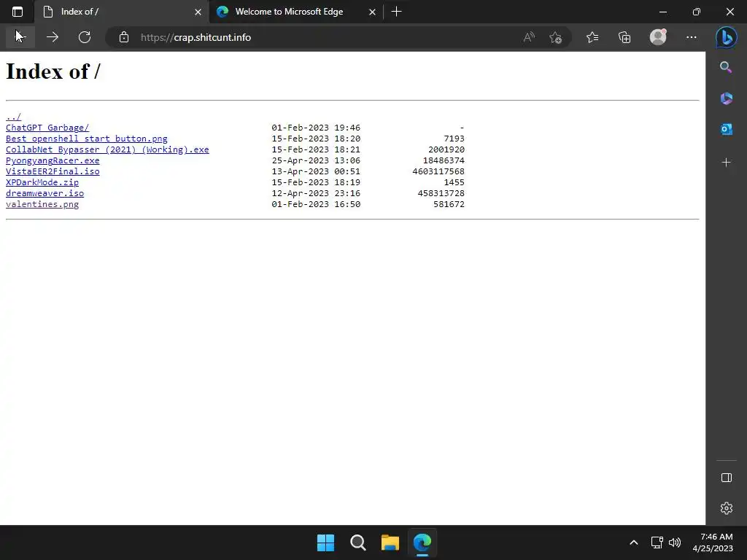Refresh the current page
The height and width of the screenshot is (560, 747).
click(x=85, y=37)
